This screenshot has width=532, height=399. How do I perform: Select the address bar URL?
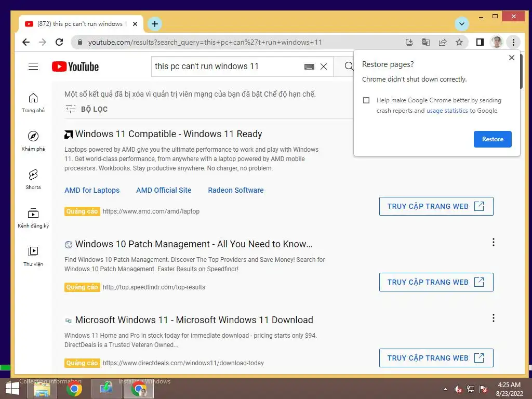(205, 42)
